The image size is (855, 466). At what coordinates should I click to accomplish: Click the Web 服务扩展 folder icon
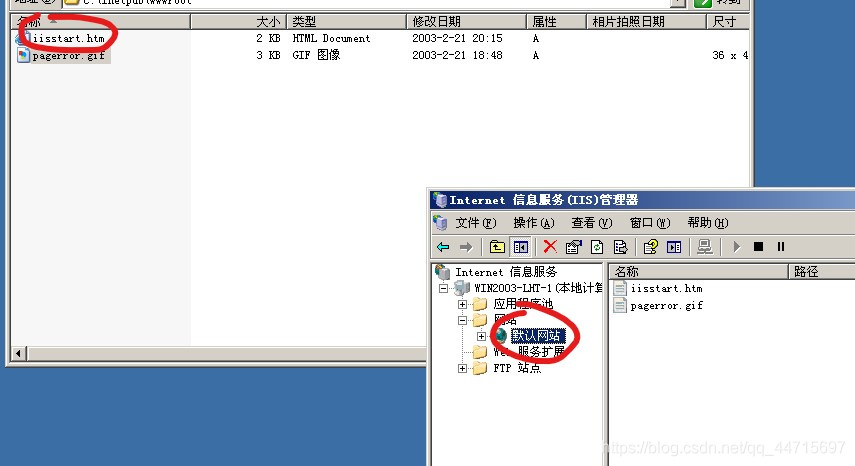point(480,352)
